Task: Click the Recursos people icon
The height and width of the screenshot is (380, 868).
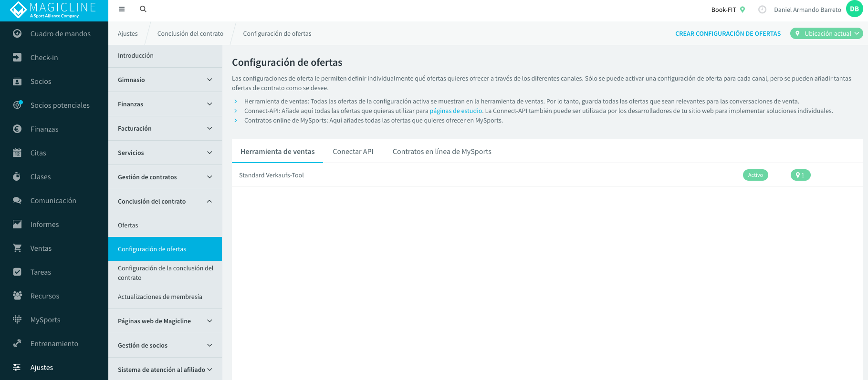Action: [x=17, y=296]
